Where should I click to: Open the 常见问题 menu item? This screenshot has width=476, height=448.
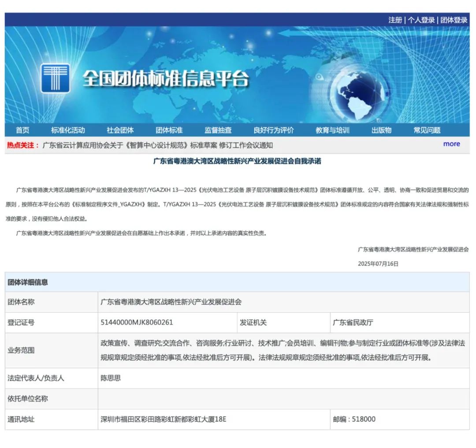pos(427,130)
